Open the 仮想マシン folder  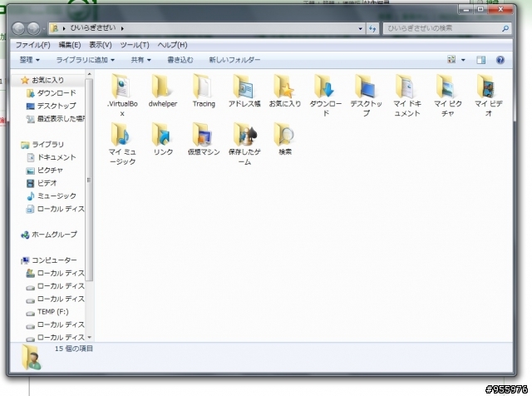tap(204, 139)
